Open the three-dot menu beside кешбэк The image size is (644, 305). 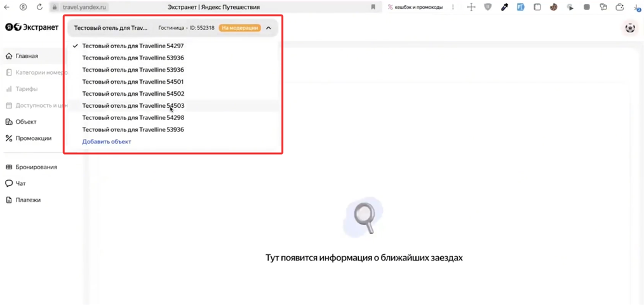(453, 7)
